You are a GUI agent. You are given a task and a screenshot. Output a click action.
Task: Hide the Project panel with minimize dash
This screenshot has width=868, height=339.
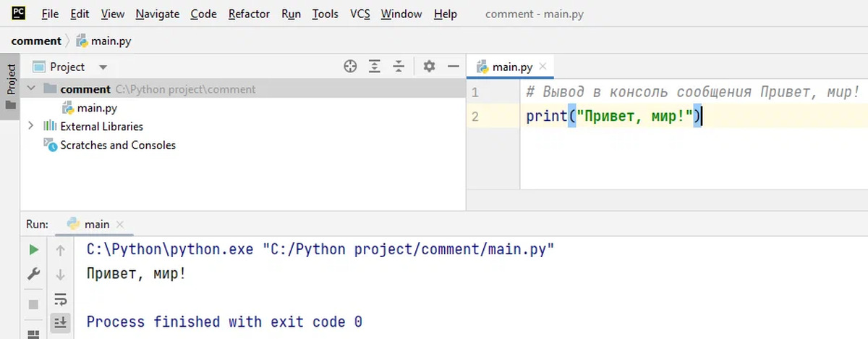tap(454, 67)
